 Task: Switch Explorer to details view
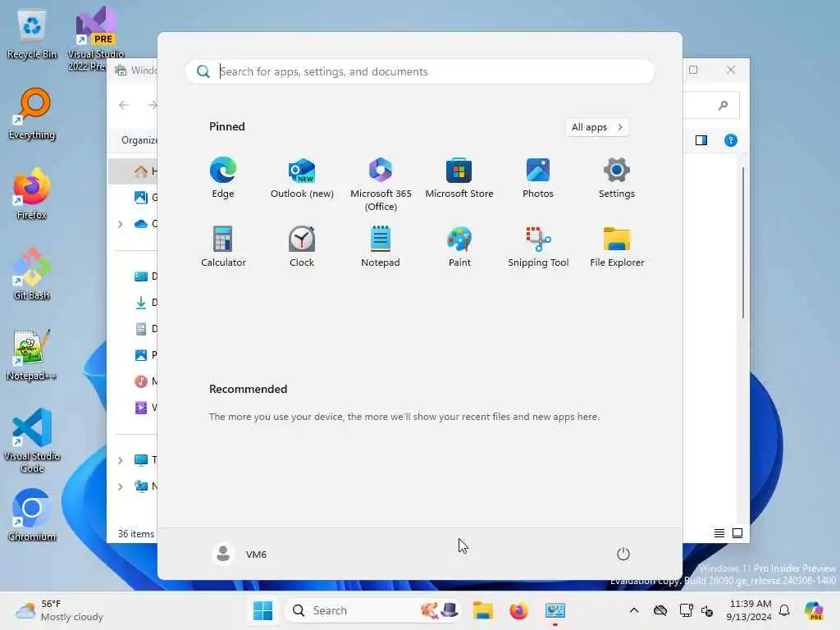pyautogui.click(x=719, y=533)
